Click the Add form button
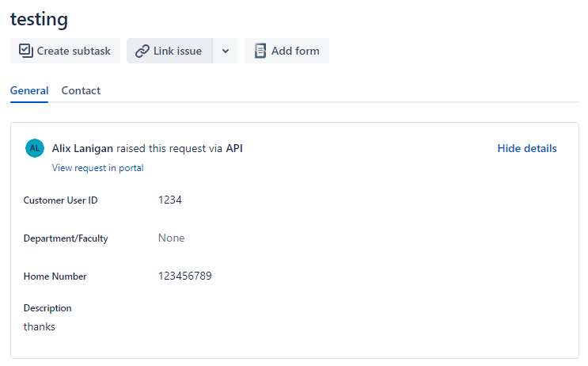This screenshot has width=588, height=366. tap(286, 51)
